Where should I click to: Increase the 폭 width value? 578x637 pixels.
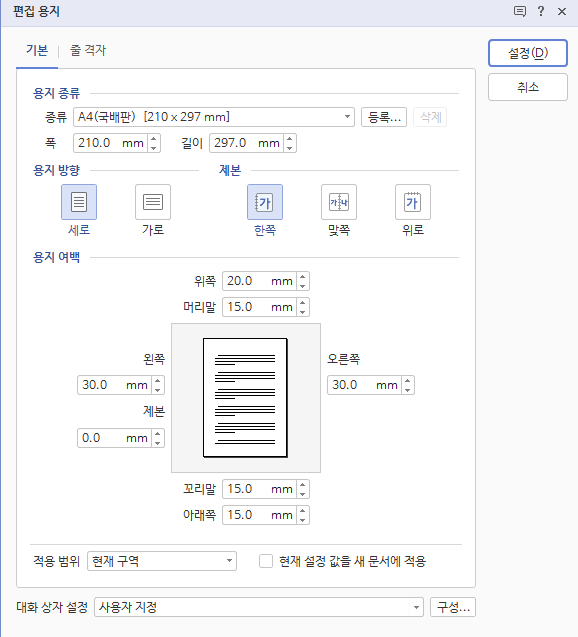[x=154, y=139]
